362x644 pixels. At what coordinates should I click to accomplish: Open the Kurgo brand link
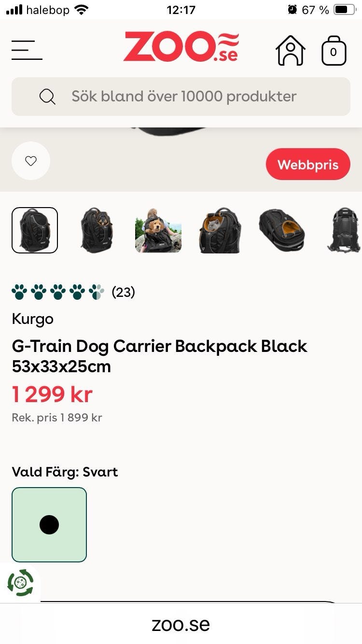click(x=33, y=319)
